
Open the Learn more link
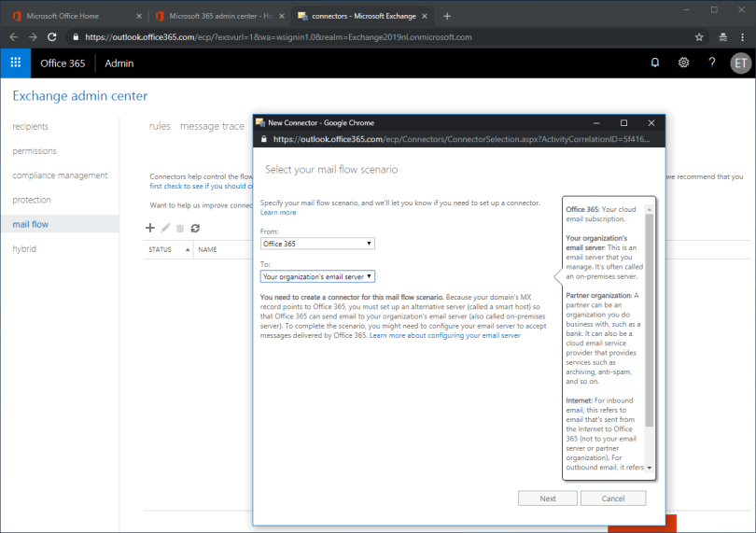[x=278, y=213]
